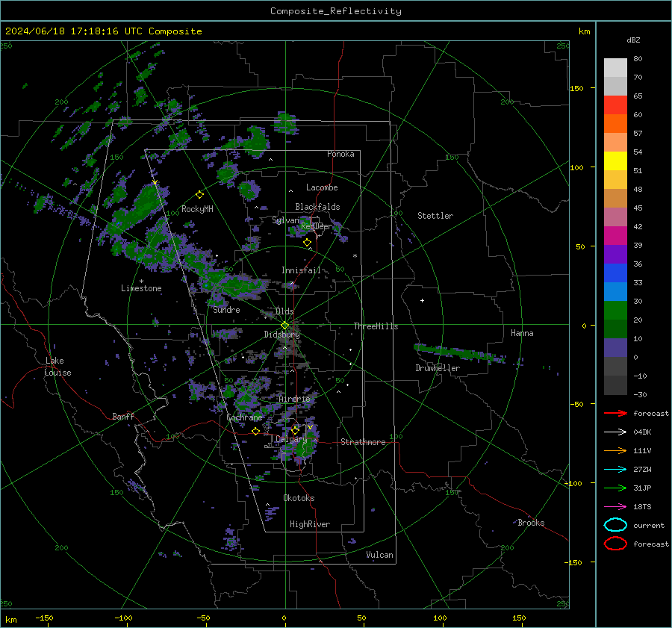Click the Blackfalds label

pos(317,207)
